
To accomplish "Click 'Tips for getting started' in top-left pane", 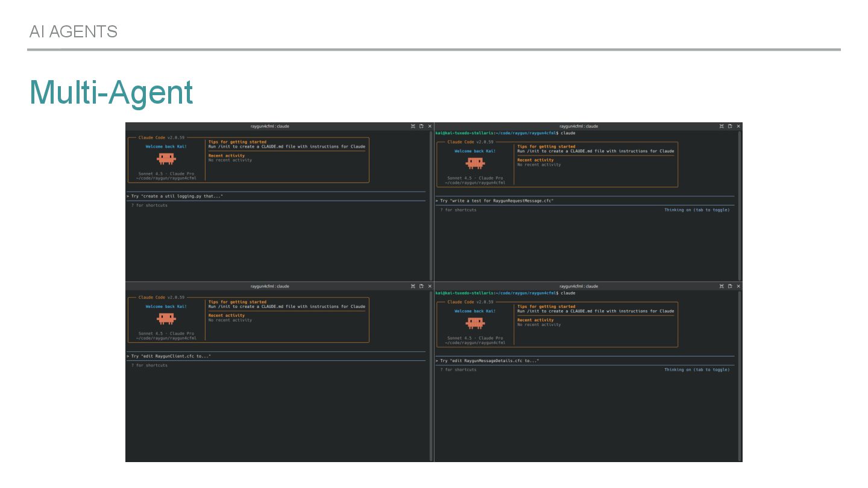I will (237, 142).
